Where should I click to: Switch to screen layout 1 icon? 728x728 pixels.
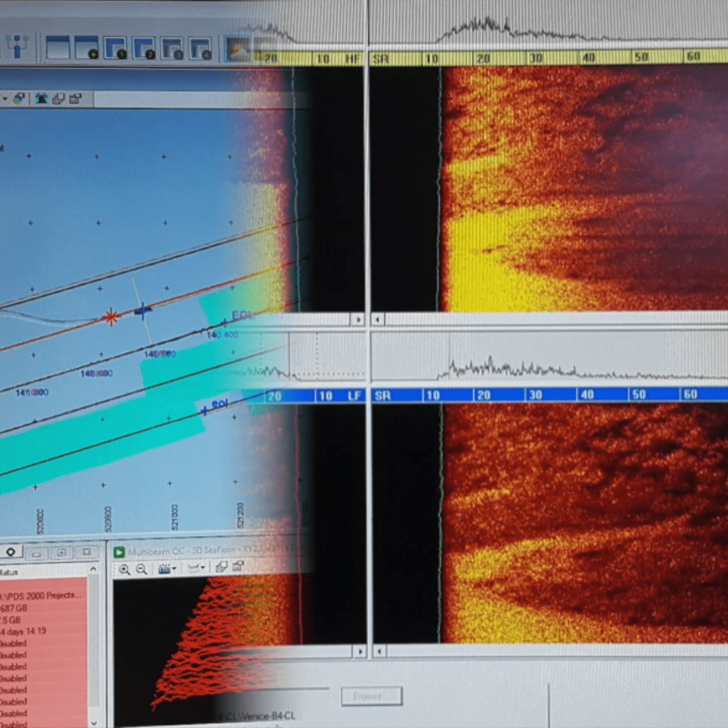pos(115,48)
